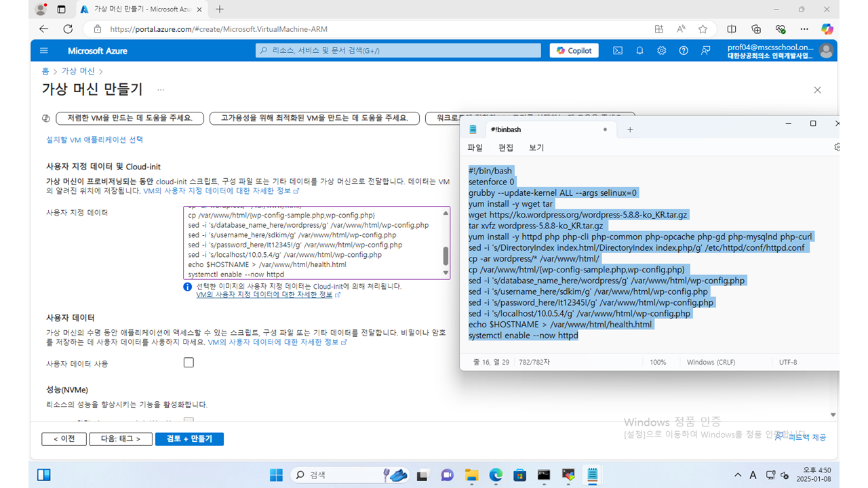This screenshot has width=868, height=488.
Task: Open custom data info link under the textbox
Action: 269,295
